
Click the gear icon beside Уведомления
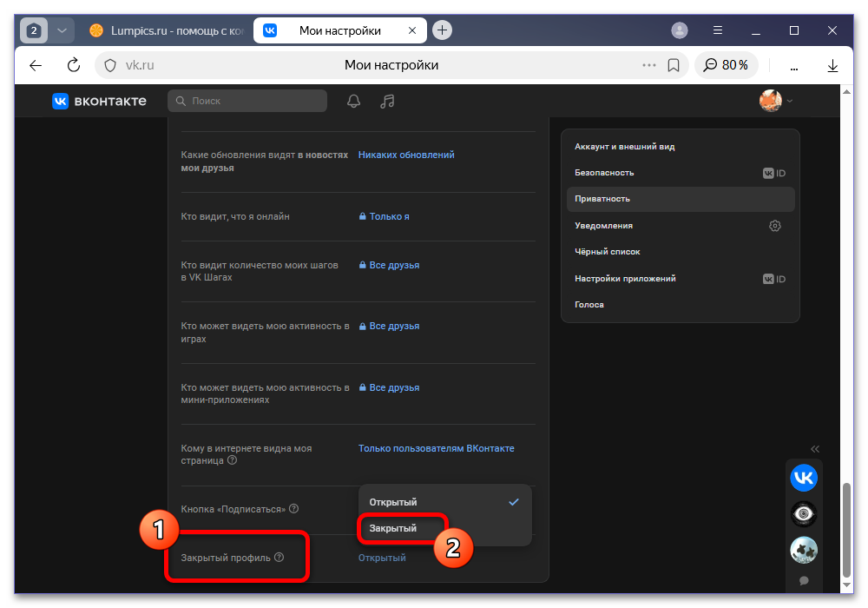pos(775,225)
